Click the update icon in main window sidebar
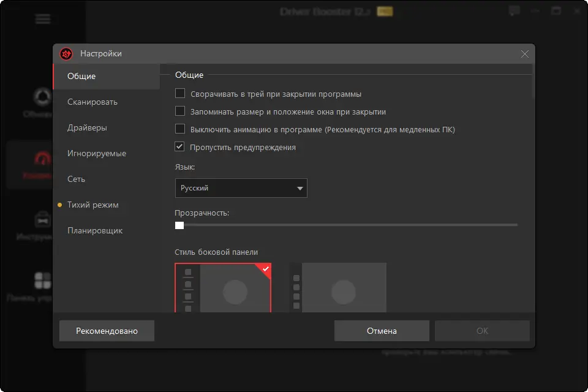 point(42,97)
